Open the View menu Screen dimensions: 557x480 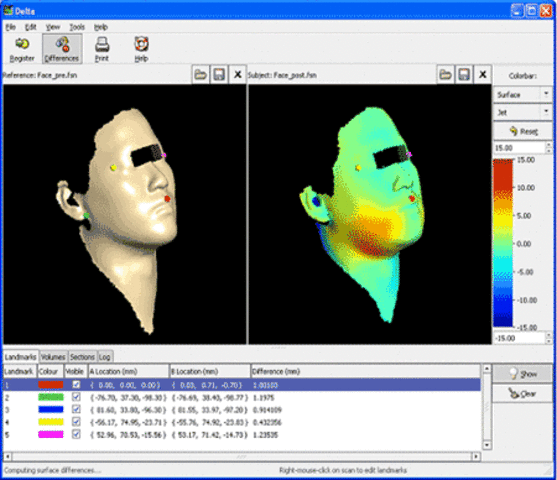(53, 27)
